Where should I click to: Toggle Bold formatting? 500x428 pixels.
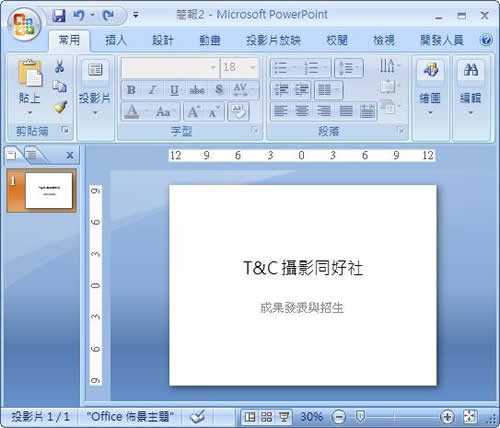pos(131,90)
